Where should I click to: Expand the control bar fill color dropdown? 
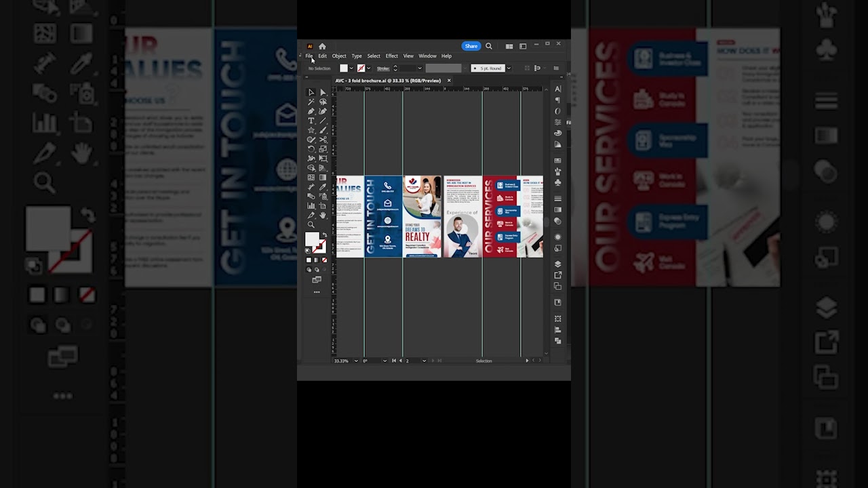pyautogui.click(x=351, y=68)
